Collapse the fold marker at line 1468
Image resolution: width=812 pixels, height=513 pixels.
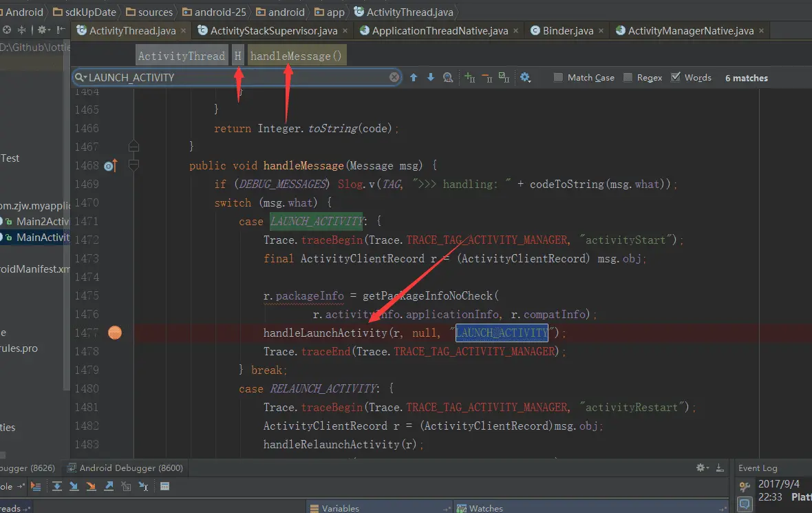click(x=133, y=166)
